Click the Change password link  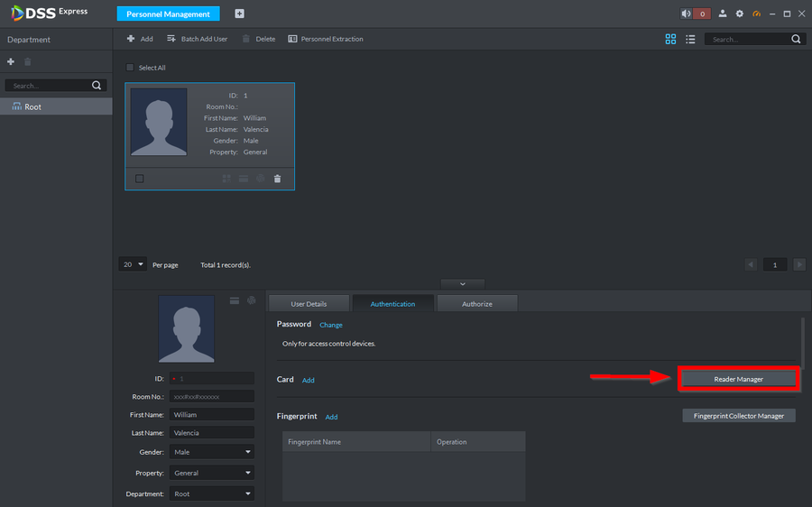(331, 325)
